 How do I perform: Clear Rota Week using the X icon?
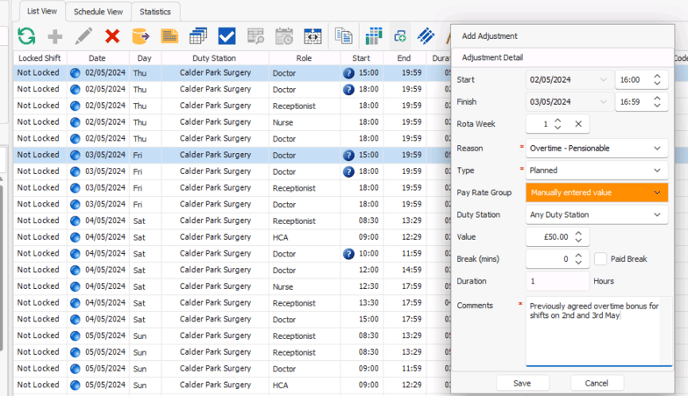click(x=578, y=124)
